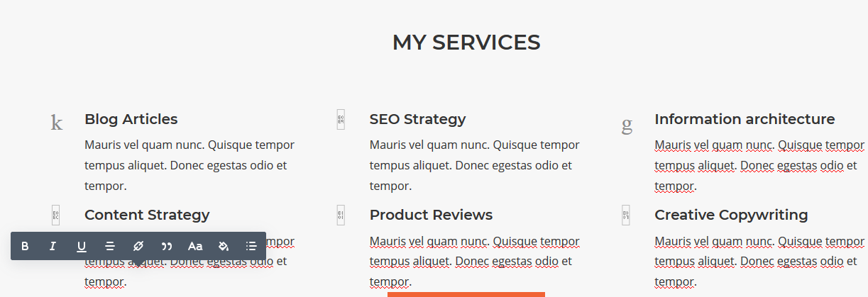The width and height of the screenshot is (868, 297).
Task: Select the 'g' icon beside Information architecture
Action: 627,125
